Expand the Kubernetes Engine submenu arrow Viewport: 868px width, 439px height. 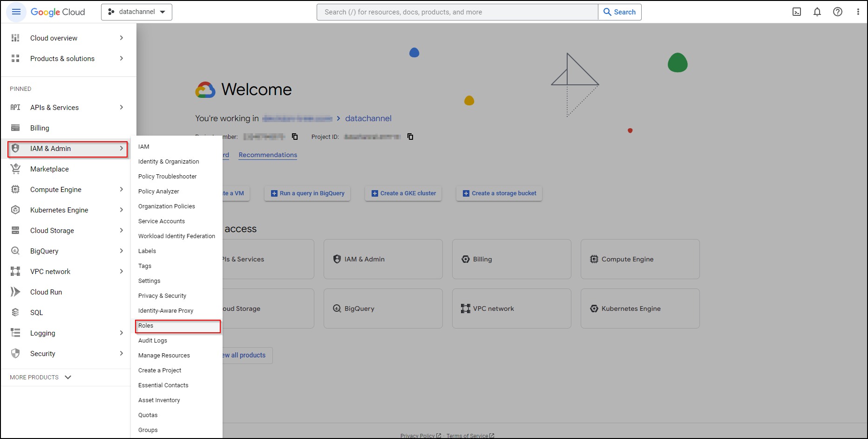click(x=122, y=210)
